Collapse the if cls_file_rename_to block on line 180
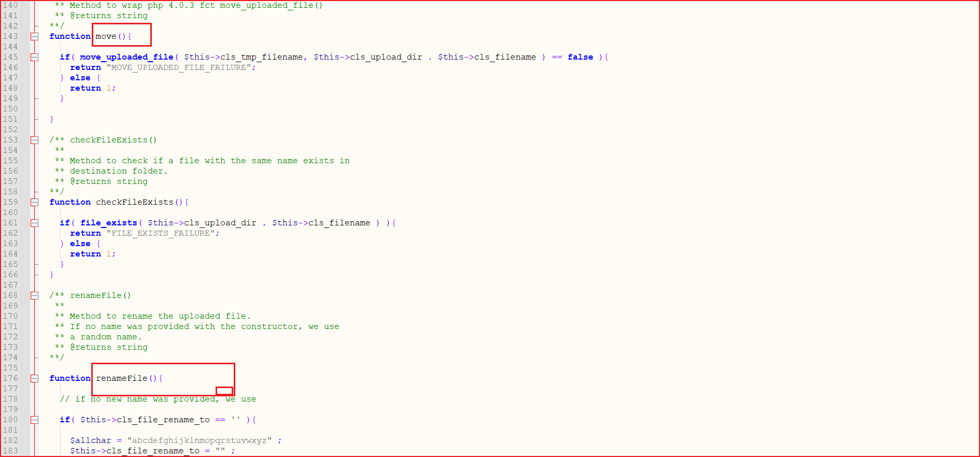 coord(34,420)
